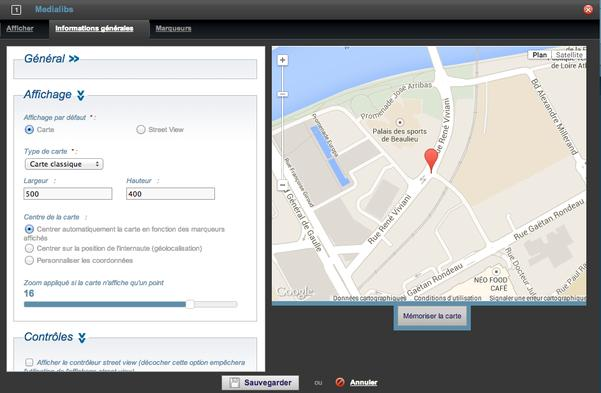601x393 pixels.
Task: Click the zoom level slider handle
Action: click(190, 304)
